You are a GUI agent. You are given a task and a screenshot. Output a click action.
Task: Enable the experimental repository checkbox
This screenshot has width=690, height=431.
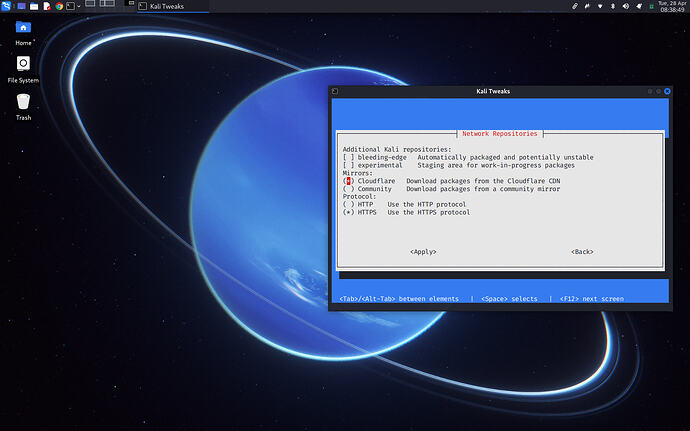pos(349,165)
